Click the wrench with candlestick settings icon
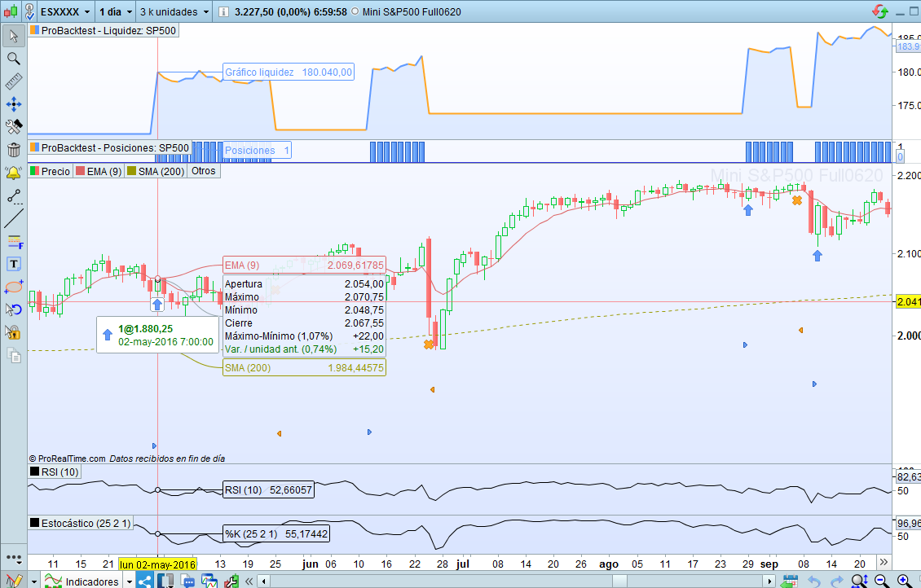 pos(231,581)
